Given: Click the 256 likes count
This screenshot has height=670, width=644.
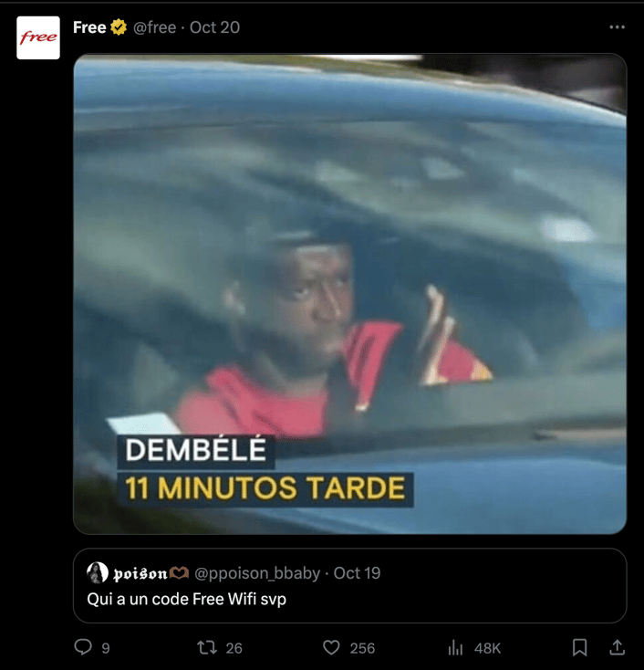Looking at the screenshot, I should [362, 648].
